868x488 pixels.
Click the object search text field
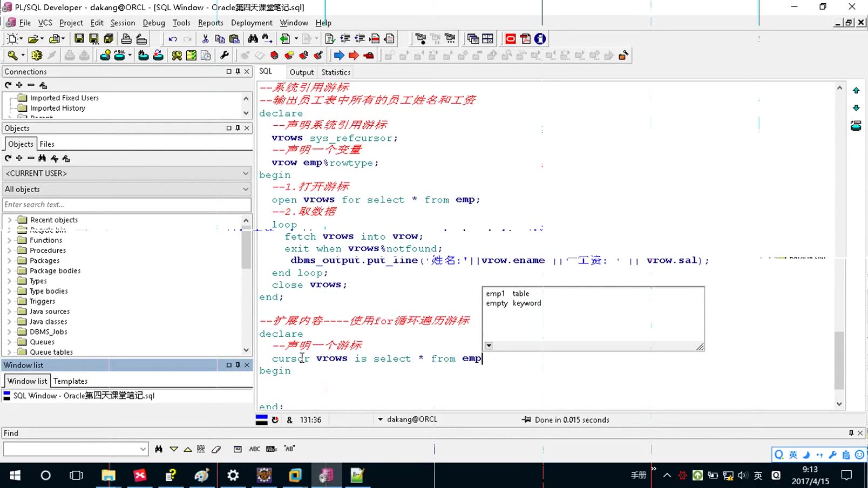click(127, 205)
